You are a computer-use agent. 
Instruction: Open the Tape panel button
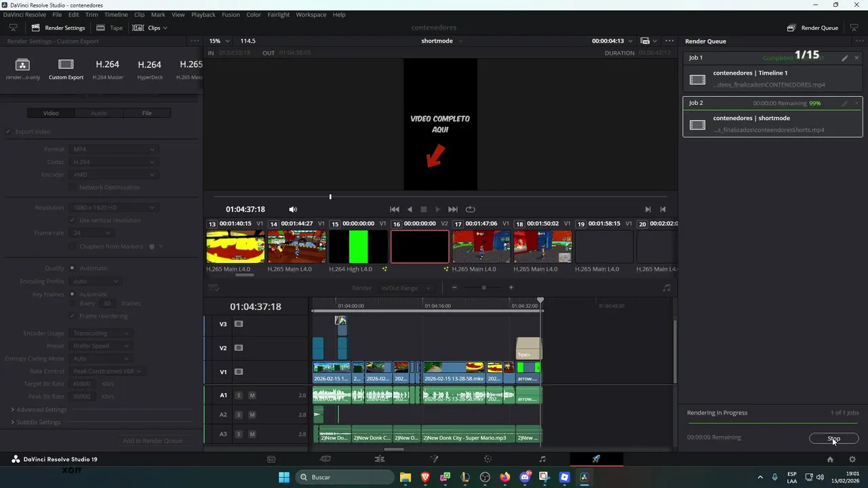click(109, 28)
